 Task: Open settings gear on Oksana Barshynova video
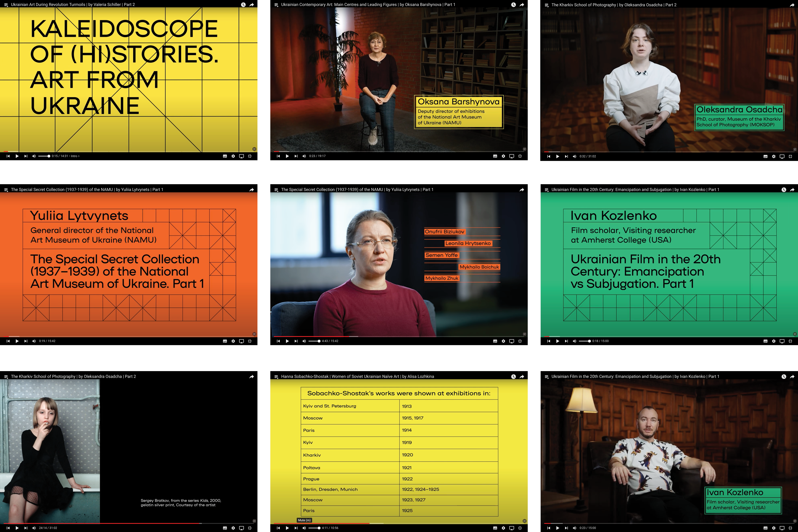(x=503, y=156)
